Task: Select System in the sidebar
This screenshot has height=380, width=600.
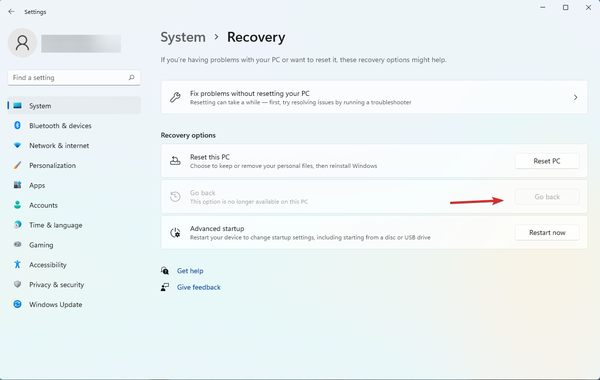Action: coord(74,106)
